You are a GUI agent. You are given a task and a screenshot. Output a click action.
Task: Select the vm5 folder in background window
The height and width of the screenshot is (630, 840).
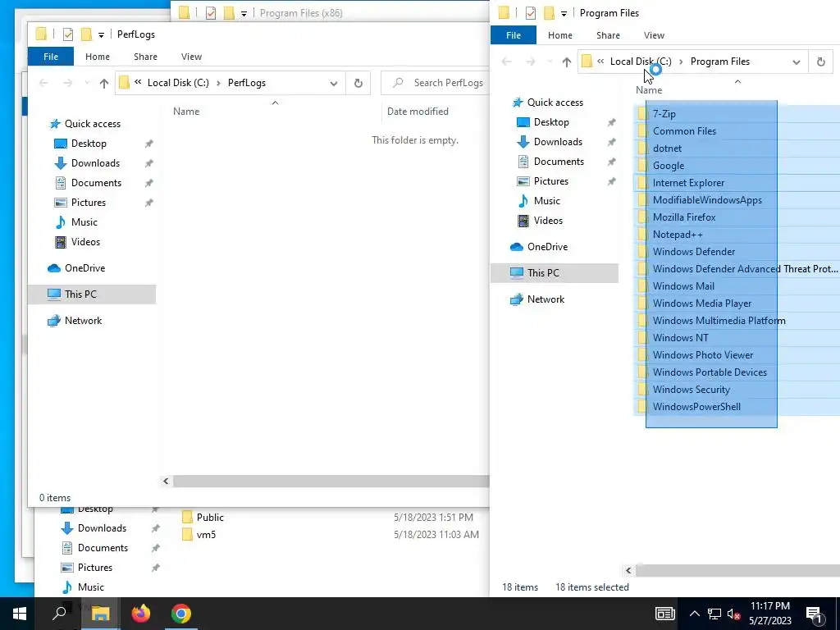click(206, 535)
